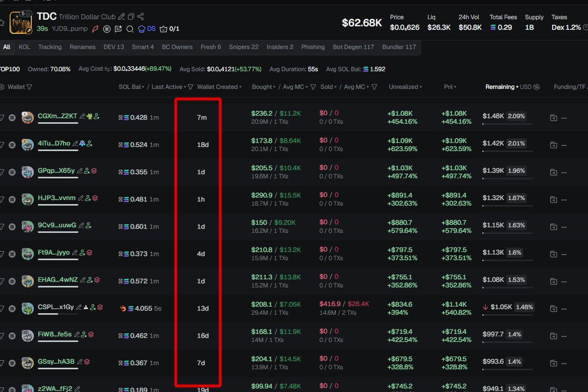Click the share icon for the TDC token
Viewport: 588px width, 392px height.
coord(140,16)
